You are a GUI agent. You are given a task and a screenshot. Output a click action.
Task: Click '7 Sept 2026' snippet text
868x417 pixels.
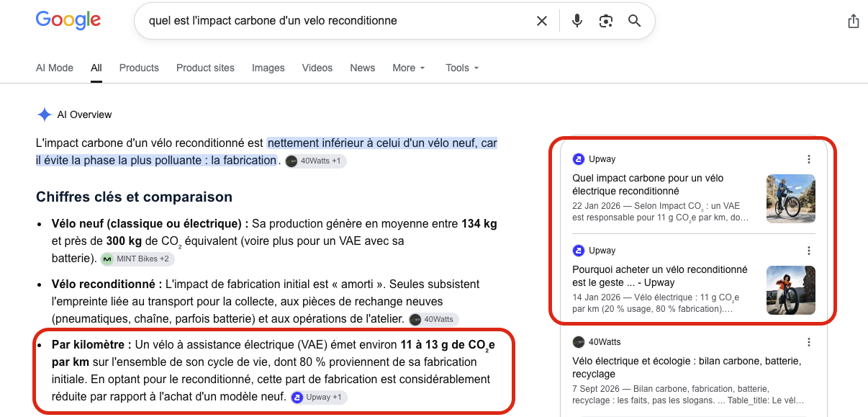[x=596, y=389]
